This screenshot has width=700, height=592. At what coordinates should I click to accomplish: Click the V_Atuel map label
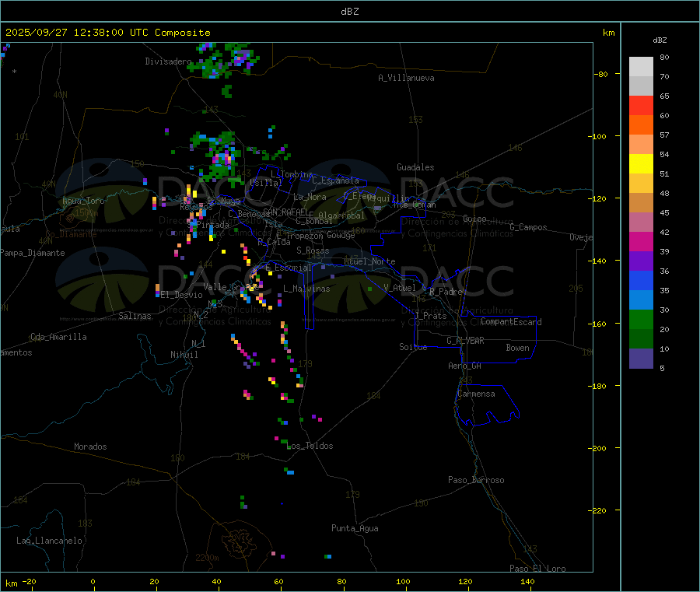[x=400, y=288]
